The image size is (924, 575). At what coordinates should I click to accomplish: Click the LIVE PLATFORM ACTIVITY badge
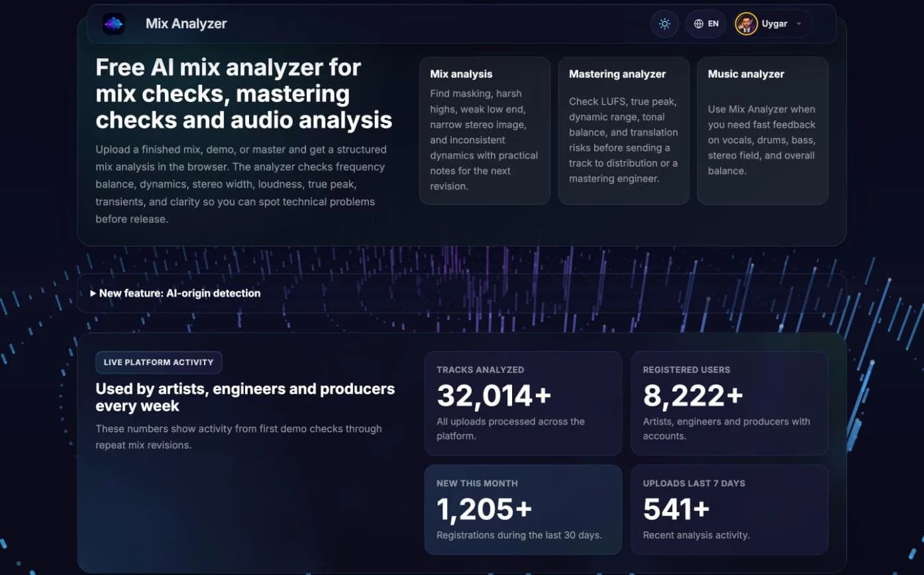point(159,362)
